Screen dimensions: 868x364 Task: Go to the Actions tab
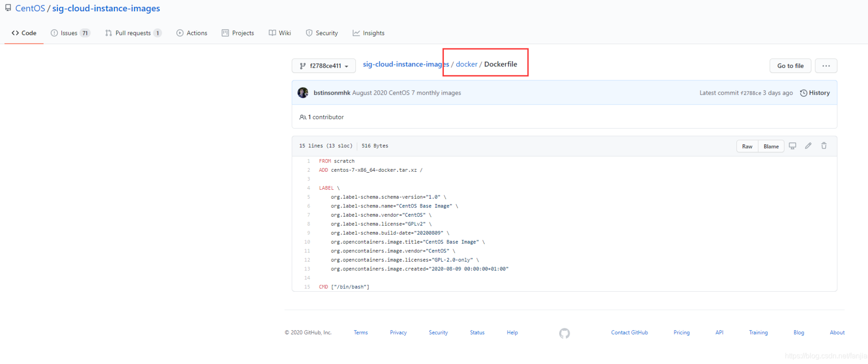click(x=192, y=33)
